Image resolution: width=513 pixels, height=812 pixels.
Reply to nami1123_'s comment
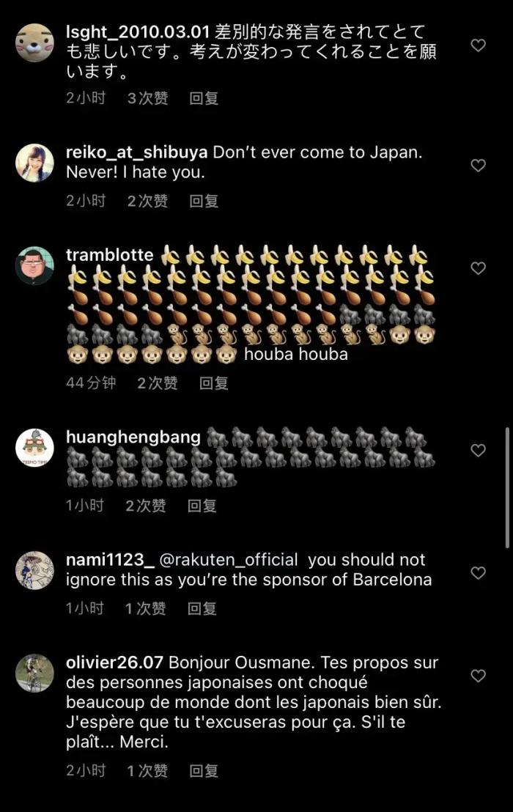(202, 608)
